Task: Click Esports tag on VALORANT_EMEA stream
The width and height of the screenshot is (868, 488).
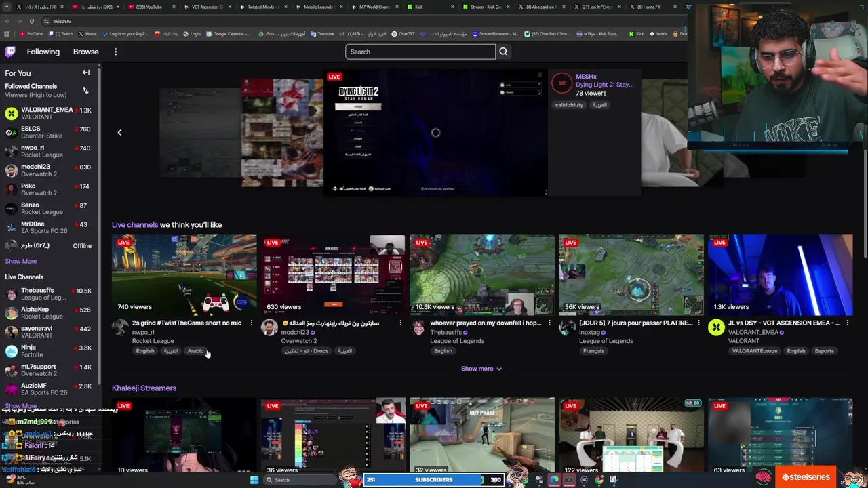Action: coord(825,351)
